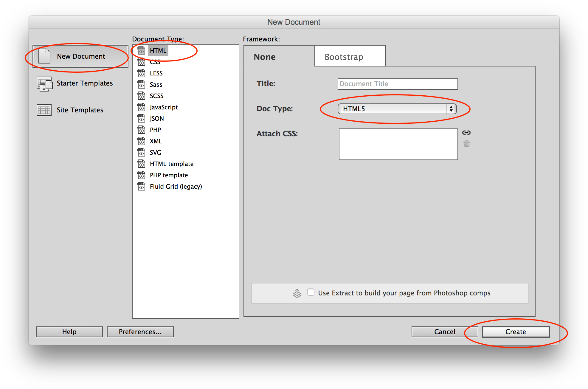Image resolution: width=588 pixels, height=389 pixels.
Task: Click the trash icon under the link icon
Action: point(466,144)
